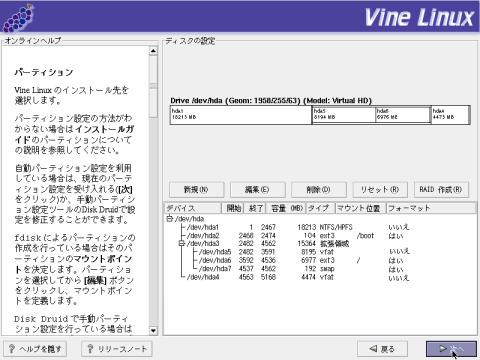Click the 編集(E) edit button

[257, 190]
